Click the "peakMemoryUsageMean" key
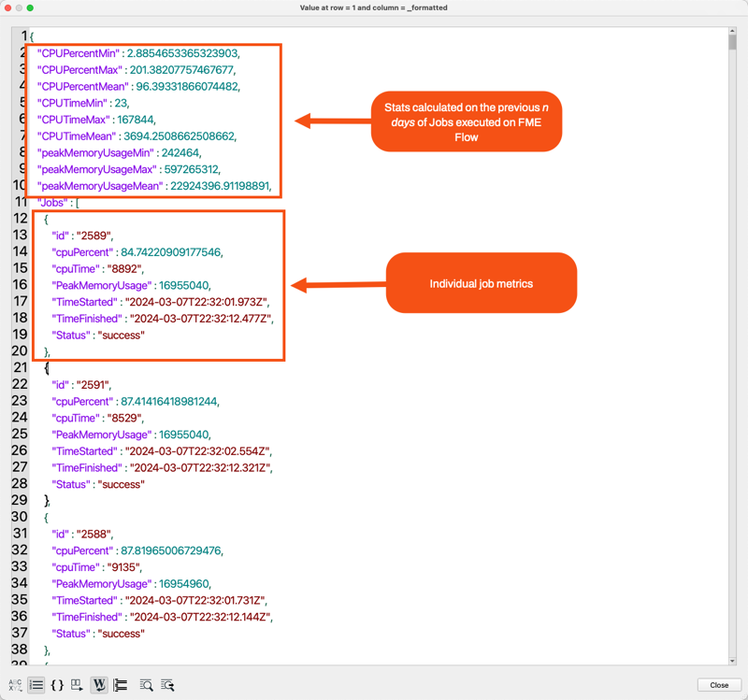Viewport: 748px width, 700px height. 100,186
